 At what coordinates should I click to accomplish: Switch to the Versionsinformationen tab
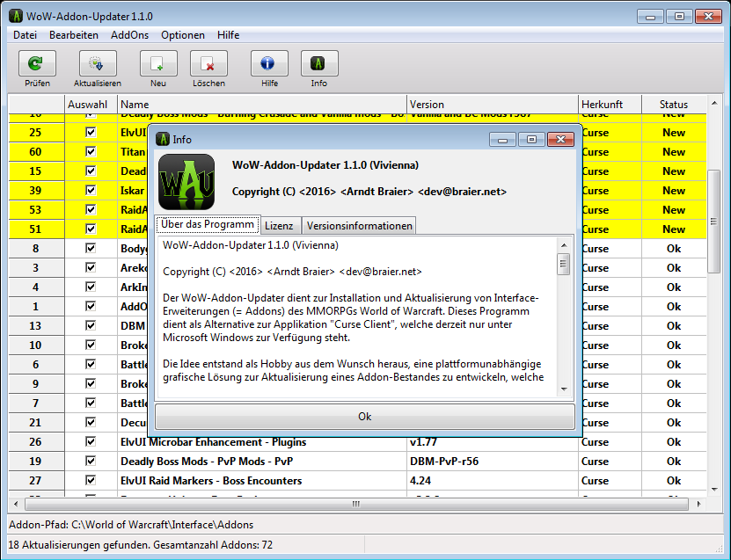(x=359, y=225)
